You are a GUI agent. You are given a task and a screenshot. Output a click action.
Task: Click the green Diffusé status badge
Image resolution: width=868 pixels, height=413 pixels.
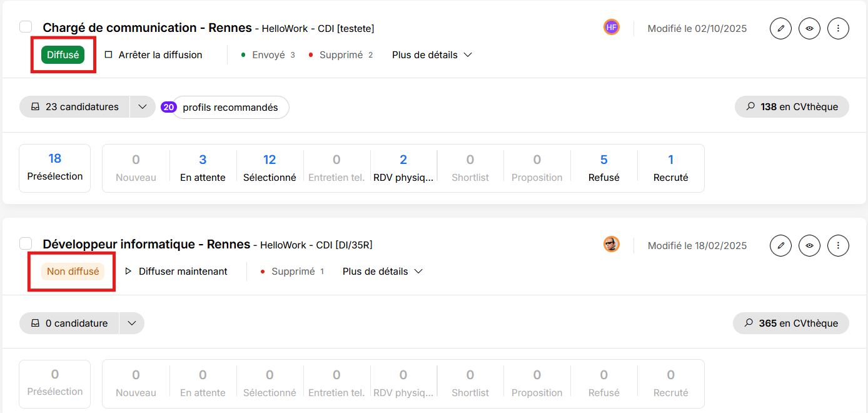[63, 55]
